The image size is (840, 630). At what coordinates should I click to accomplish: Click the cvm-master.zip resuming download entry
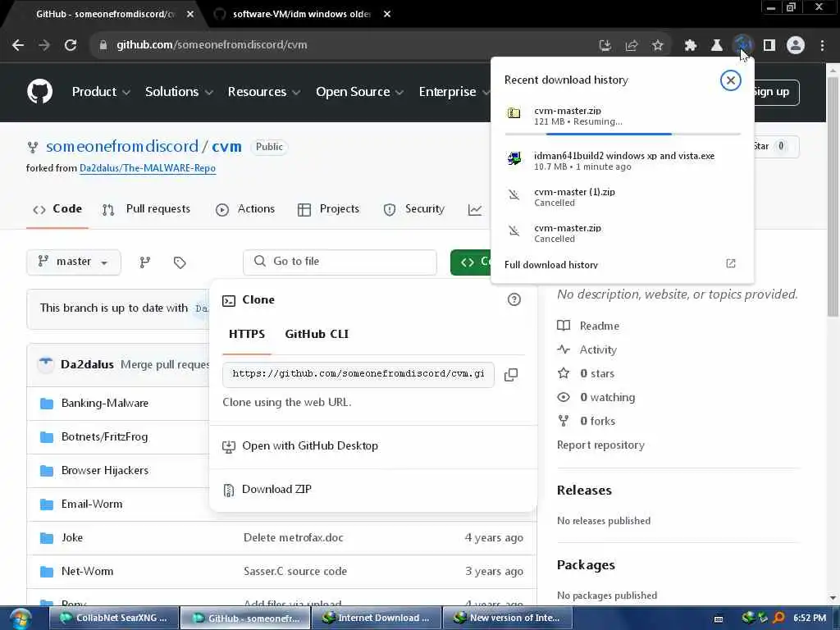(622, 116)
